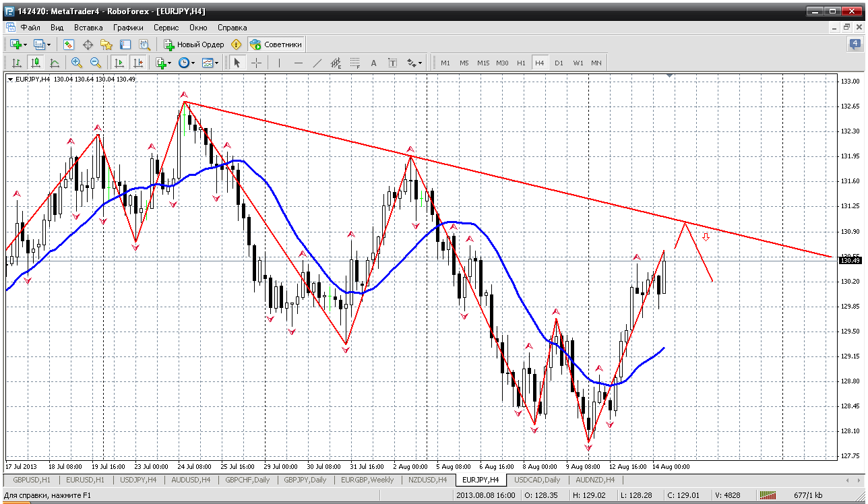This screenshot has height=504, width=868.
Task: Open the arrows objects tool
Action: pos(412,63)
